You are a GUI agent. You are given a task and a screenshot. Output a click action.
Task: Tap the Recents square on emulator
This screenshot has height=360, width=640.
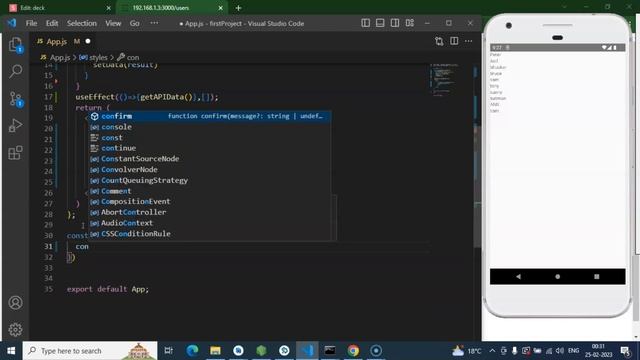(597, 276)
